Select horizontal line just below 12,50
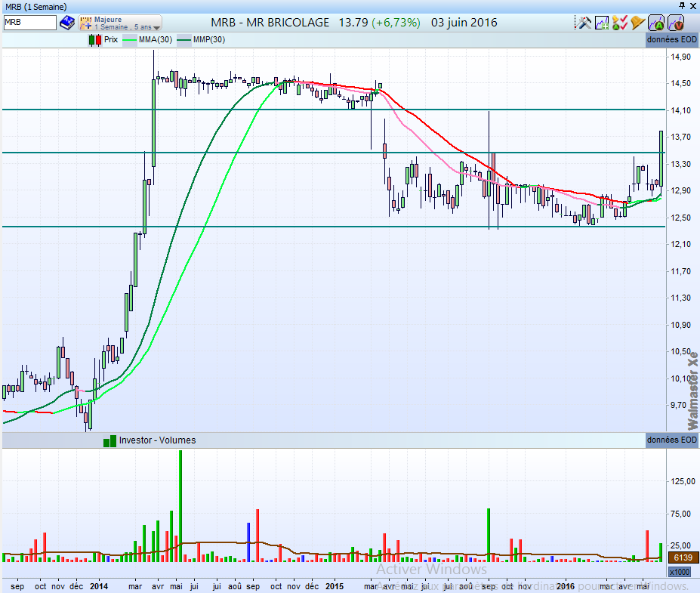The width and height of the screenshot is (700, 593). pyautogui.click(x=334, y=227)
